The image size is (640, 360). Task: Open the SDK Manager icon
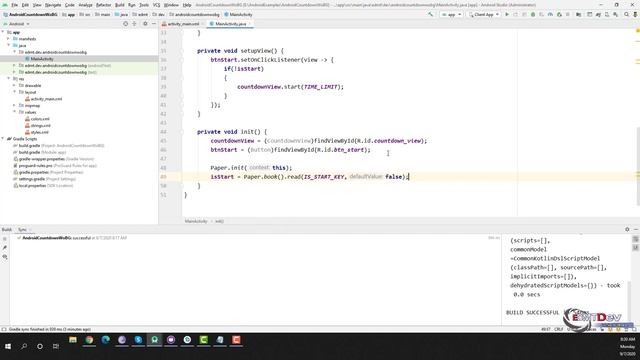[616, 14]
